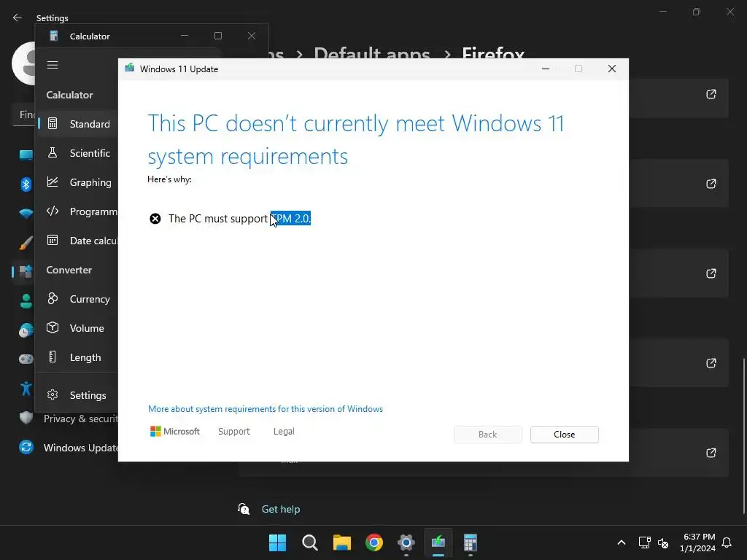Screen dimensions: 747x560
Task: Open muted volume tray icon
Action: [662, 542]
